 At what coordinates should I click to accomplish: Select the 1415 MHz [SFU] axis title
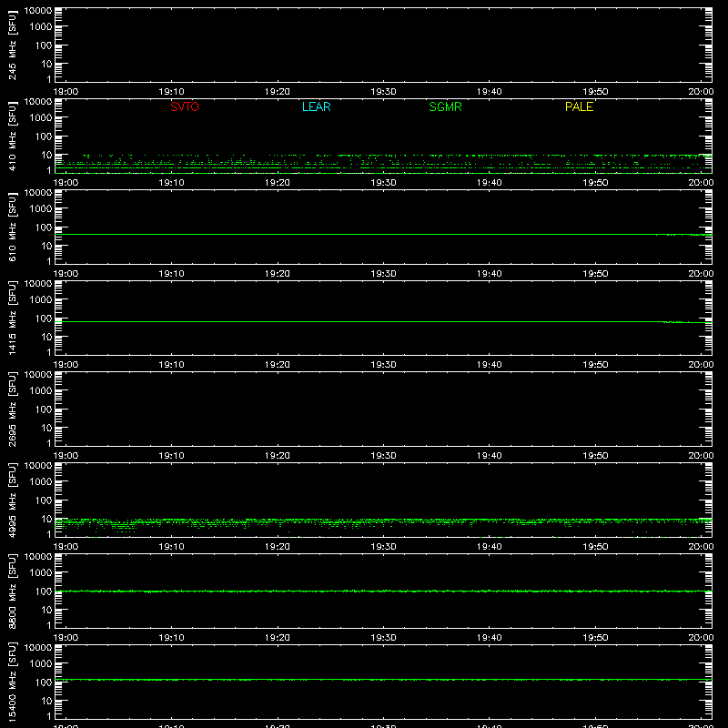click(12, 318)
